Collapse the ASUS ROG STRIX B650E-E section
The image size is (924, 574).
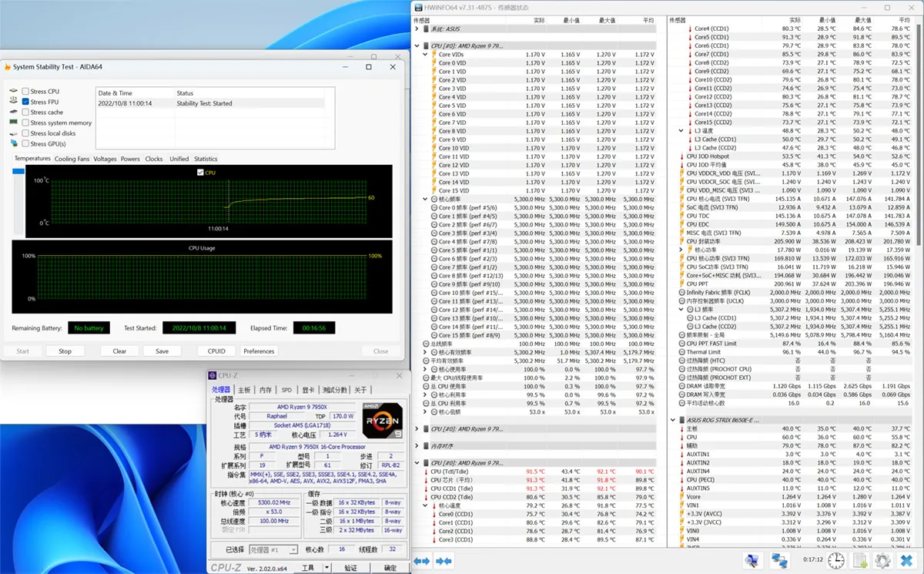pos(673,420)
